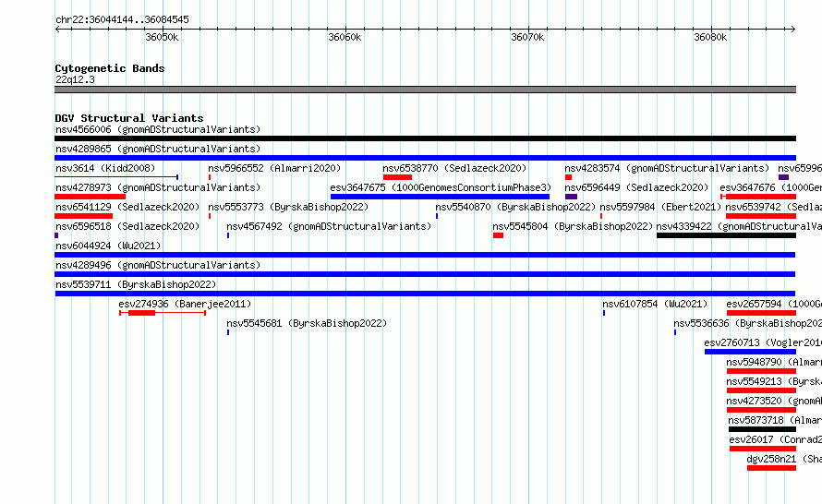
Task: Click nsv6107854 (Wu2021) label
Action: [655, 304]
